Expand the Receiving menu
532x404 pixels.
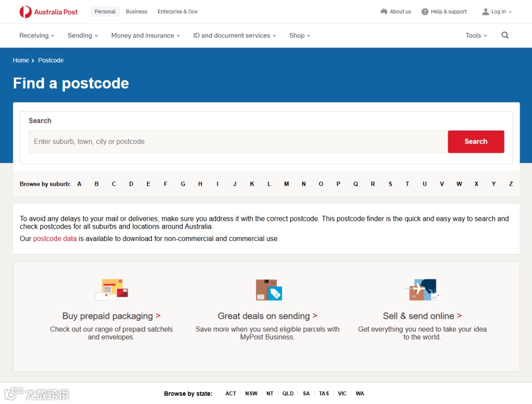pyautogui.click(x=36, y=35)
